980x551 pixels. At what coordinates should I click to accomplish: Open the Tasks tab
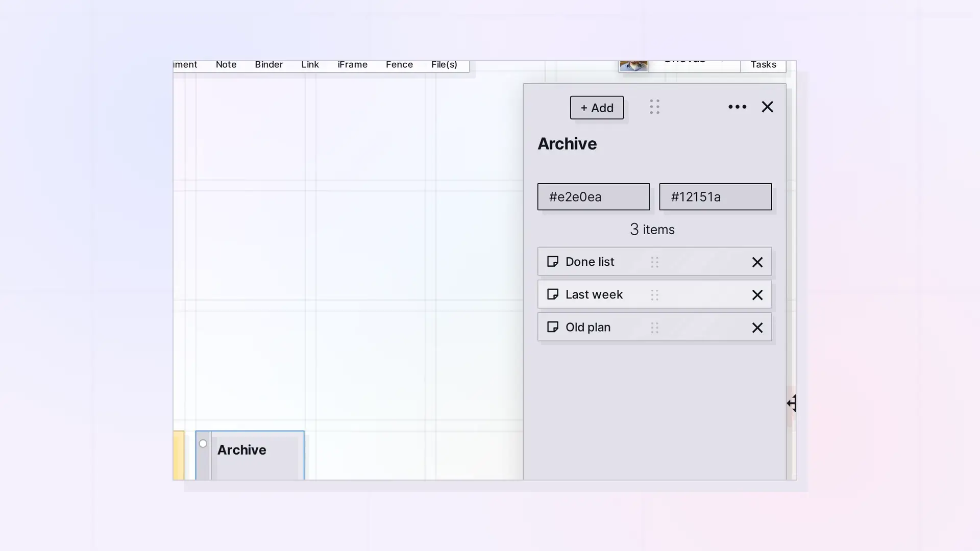tap(764, 65)
